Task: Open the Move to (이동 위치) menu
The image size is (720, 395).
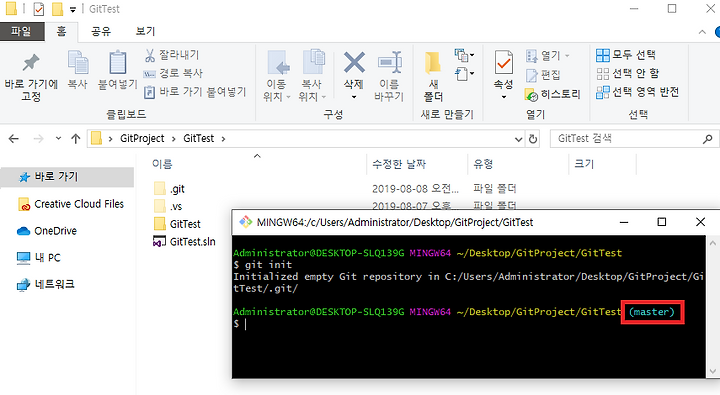Action: point(277,76)
